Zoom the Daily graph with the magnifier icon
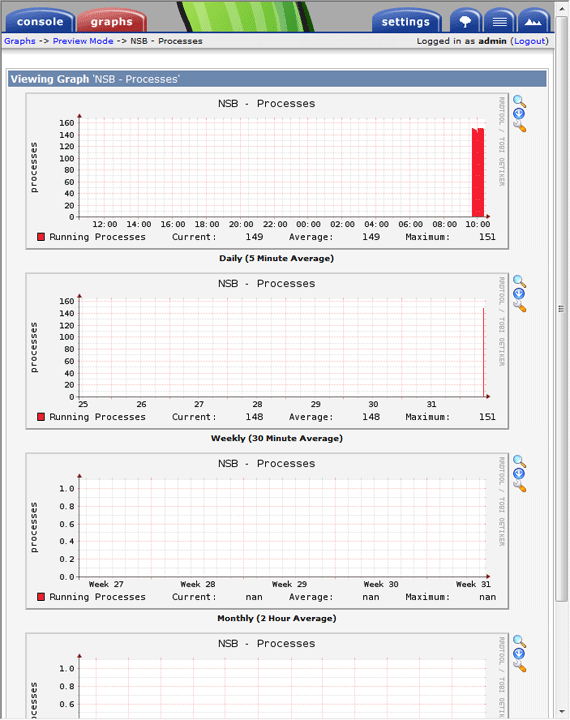The height and width of the screenshot is (720, 570). tap(519, 101)
